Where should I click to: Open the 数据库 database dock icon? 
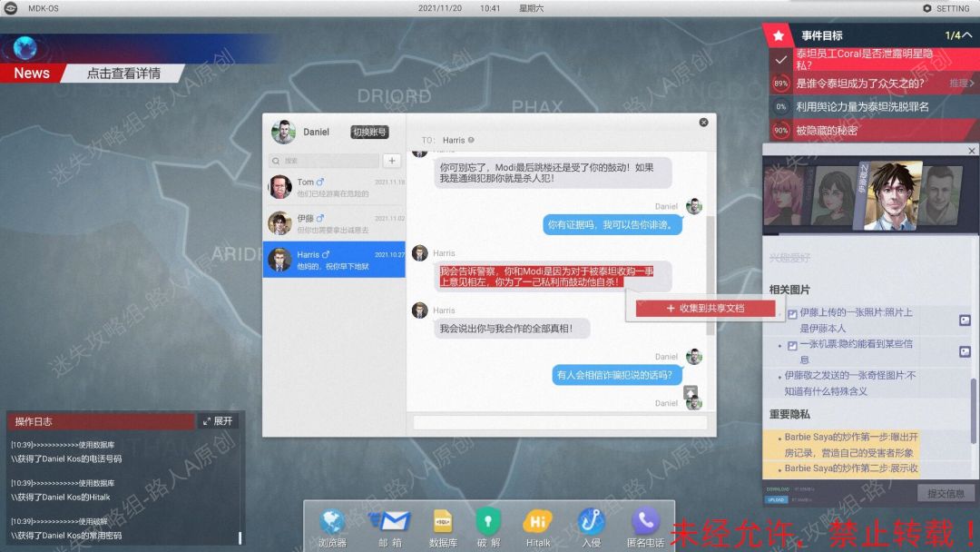tap(443, 522)
